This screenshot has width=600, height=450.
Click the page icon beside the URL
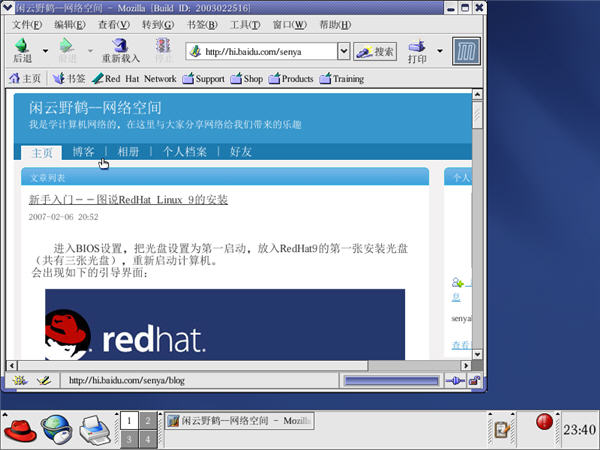[196, 51]
